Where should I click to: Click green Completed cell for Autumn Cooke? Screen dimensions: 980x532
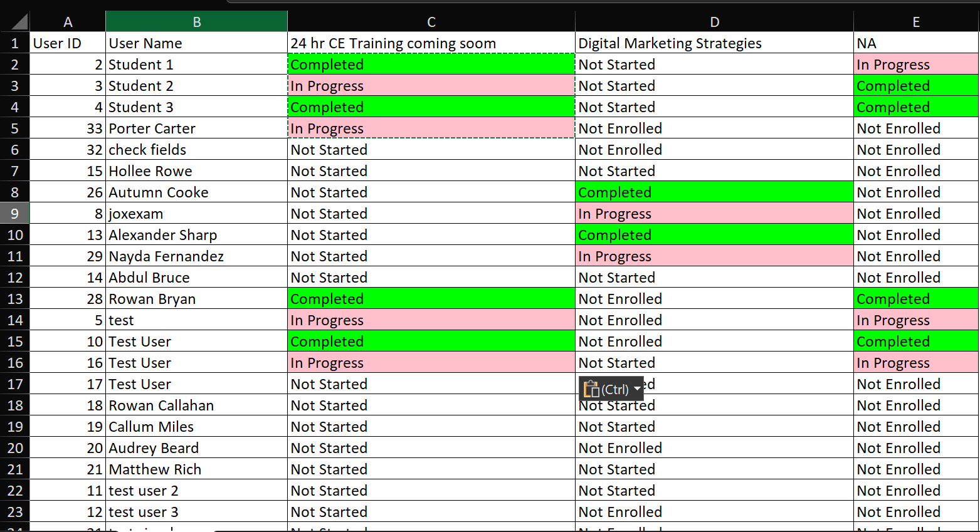(714, 192)
